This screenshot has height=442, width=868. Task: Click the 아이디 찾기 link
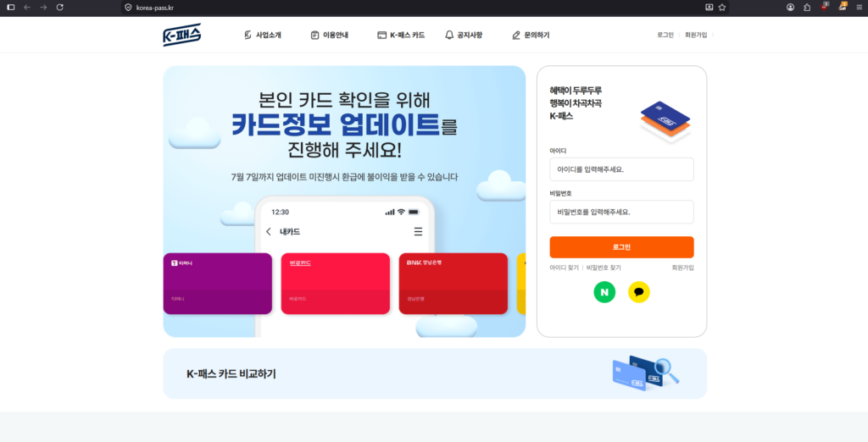pyautogui.click(x=564, y=268)
